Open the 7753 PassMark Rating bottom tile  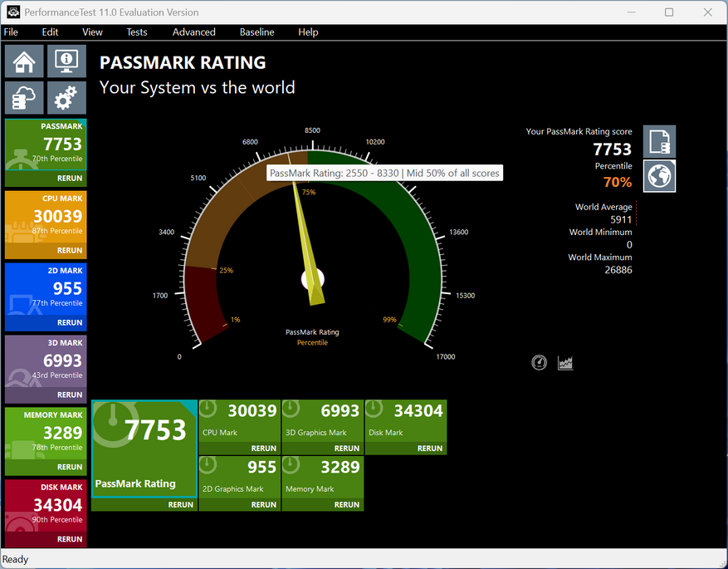(x=144, y=449)
